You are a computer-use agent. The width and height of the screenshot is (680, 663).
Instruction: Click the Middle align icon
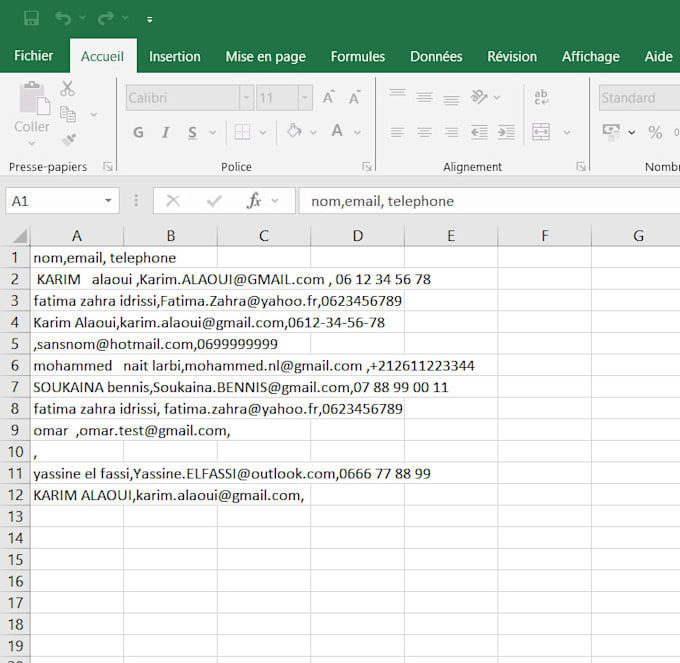click(x=424, y=97)
